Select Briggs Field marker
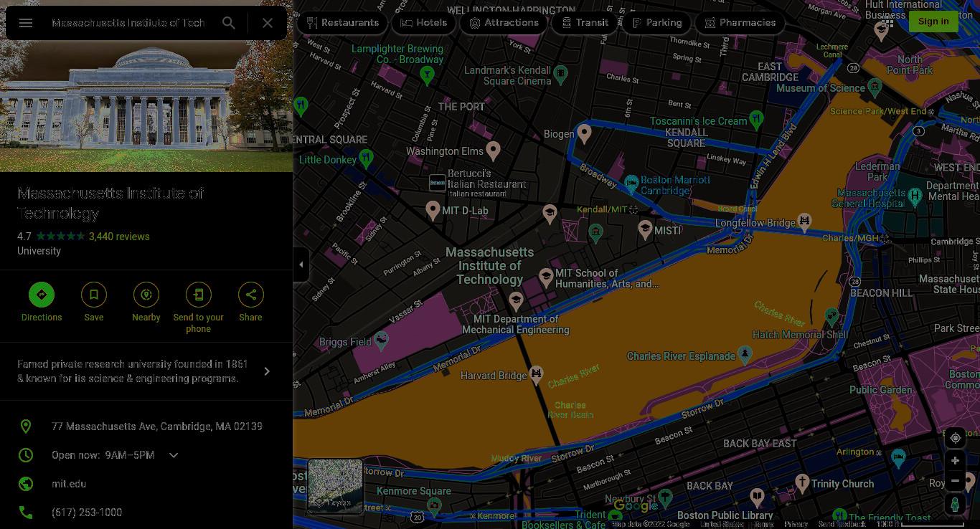This screenshot has width=980, height=529. [x=382, y=340]
